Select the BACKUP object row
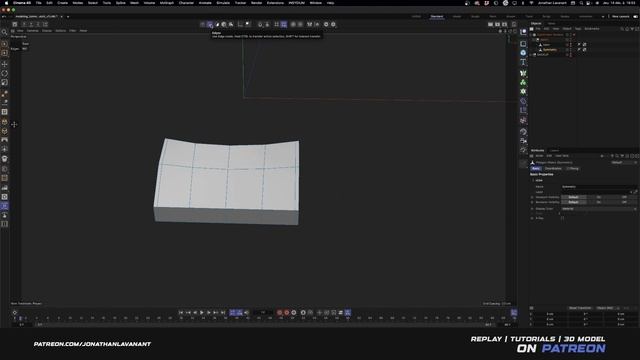 tap(543, 55)
